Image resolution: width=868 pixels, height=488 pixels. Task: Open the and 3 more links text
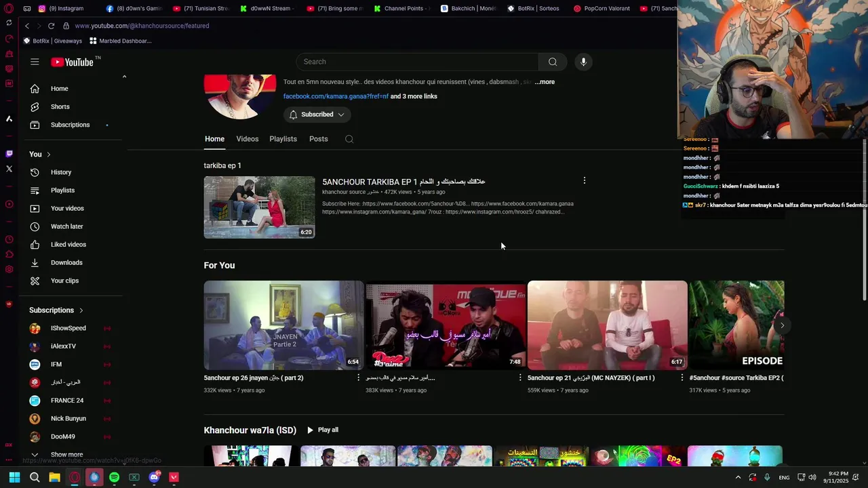[x=414, y=96]
